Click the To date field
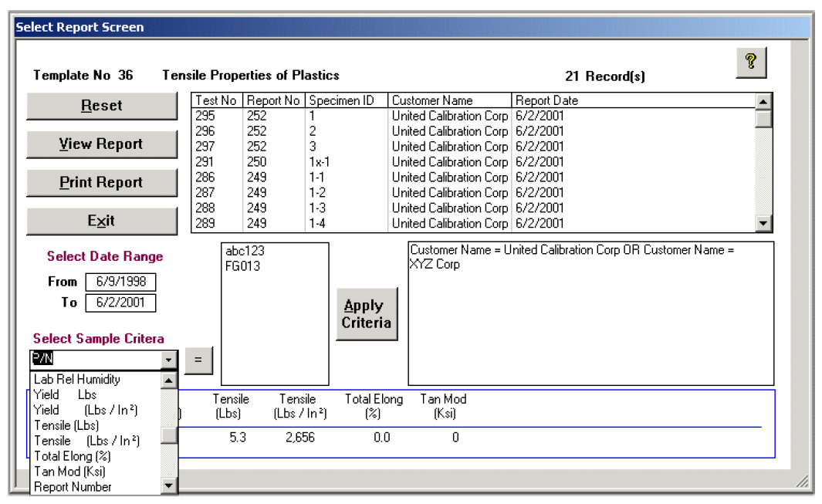822x504 pixels. click(120, 303)
